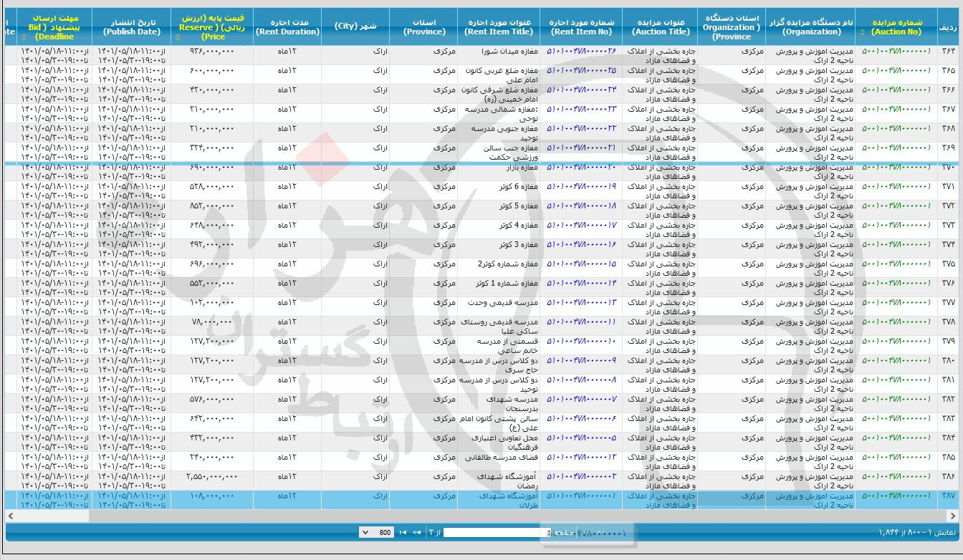The width and height of the screenshot is (963, 560).
Task: Open Auction No link in row ۳۷۵
Action: pyautogui.click(x=896, y=264)
